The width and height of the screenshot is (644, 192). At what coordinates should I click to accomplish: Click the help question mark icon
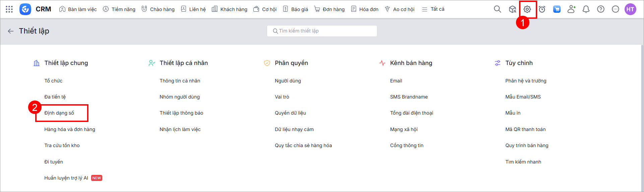pyautogui.click(x=600, y=9)
